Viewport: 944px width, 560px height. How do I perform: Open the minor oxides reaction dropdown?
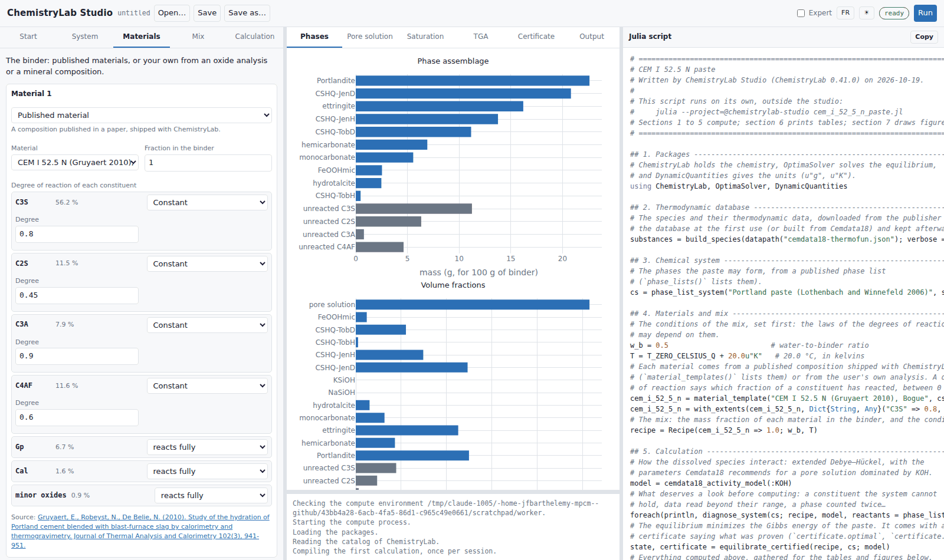(211, 495)
